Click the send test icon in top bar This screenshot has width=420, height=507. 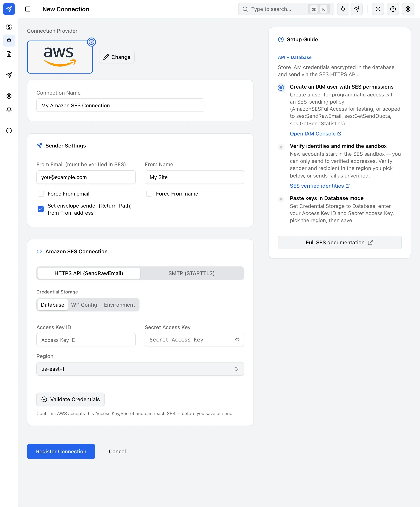pyautogui.click(x=356, y=9)
